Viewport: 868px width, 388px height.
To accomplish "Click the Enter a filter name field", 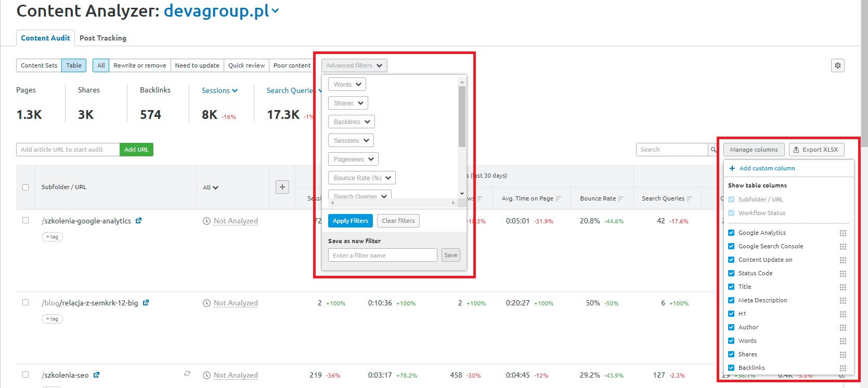I will (x=382, y=256).
